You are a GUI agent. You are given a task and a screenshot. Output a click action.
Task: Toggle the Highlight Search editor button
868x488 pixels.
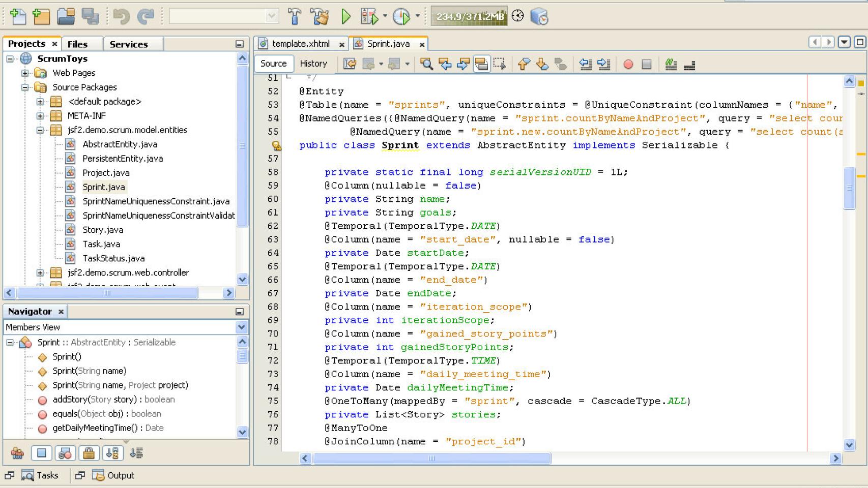point(481,64)
